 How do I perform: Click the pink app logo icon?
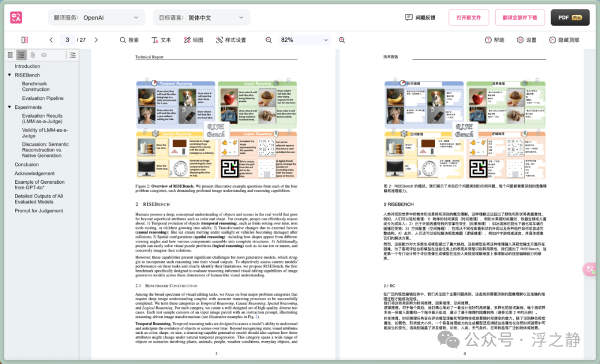tap(16, 18)
